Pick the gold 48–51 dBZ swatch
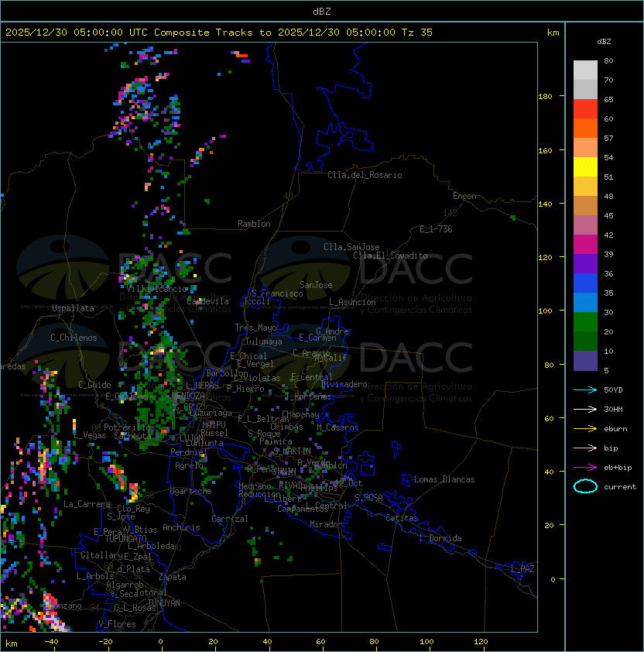 click(585, 187)
